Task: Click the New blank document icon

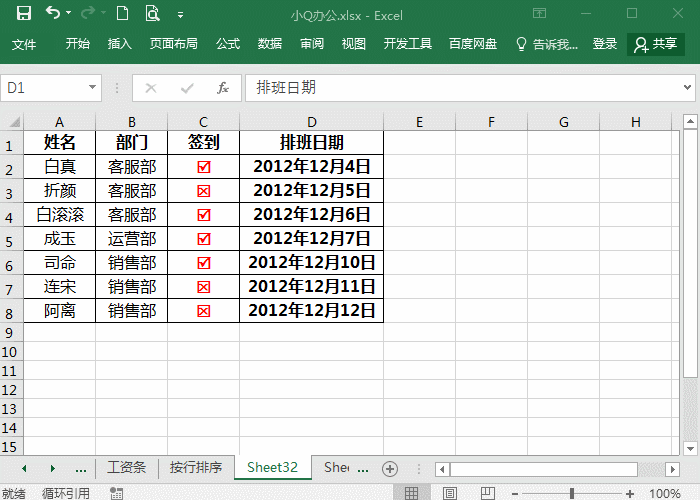Action: pos(122,13)
